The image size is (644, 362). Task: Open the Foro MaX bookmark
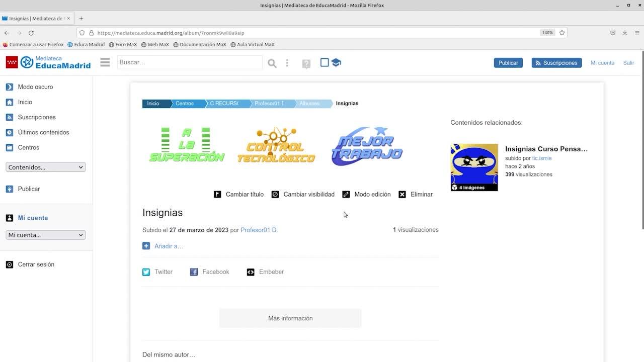point(123,45)
